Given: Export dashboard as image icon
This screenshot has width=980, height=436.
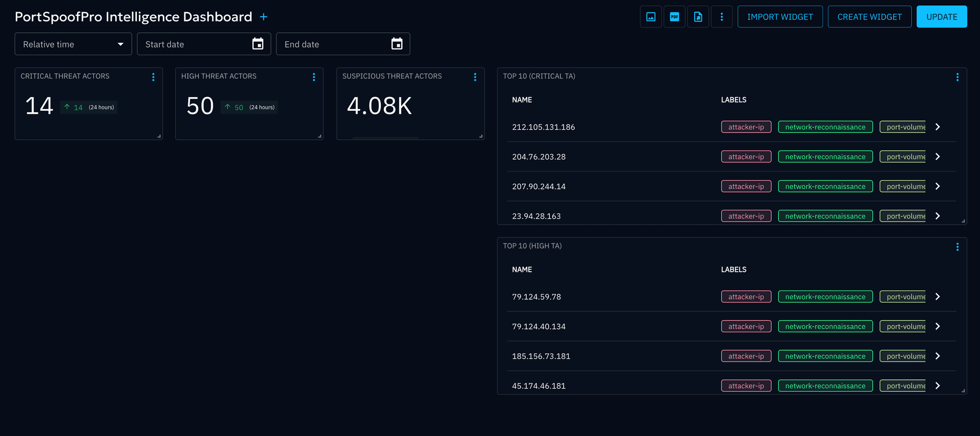Looking at the screenshot, I should click(x=651, y=17).
